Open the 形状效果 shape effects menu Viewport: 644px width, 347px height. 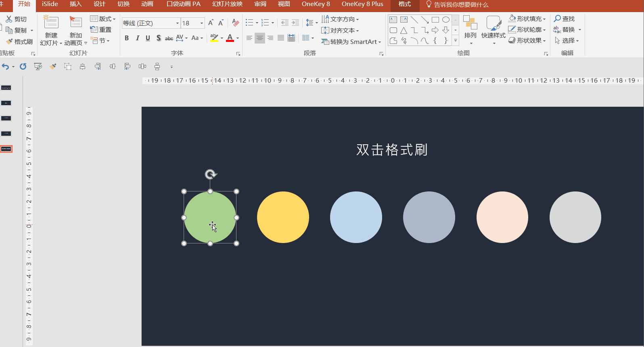pyautogui.click(x=527, y=40)
